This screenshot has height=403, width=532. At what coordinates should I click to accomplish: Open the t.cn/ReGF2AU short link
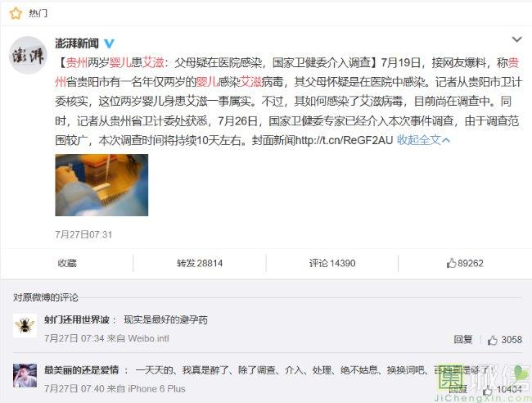click(344, 140)
